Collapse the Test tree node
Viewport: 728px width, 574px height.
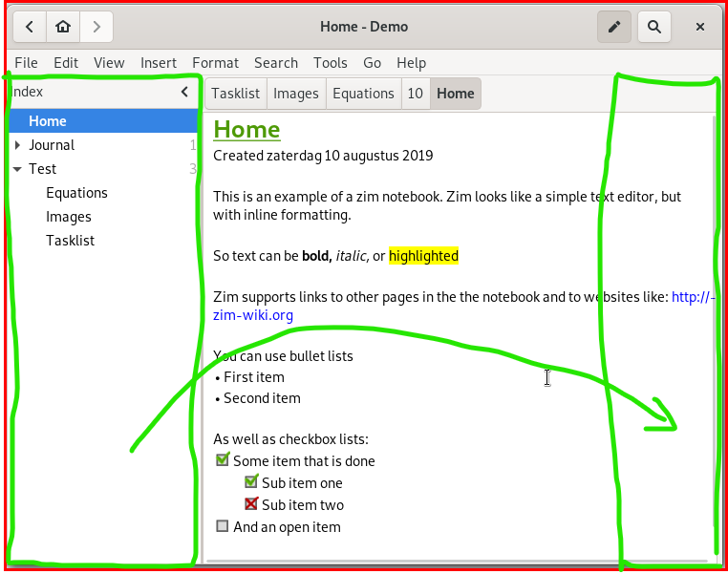pyautogui.click(x=17, y=169)
